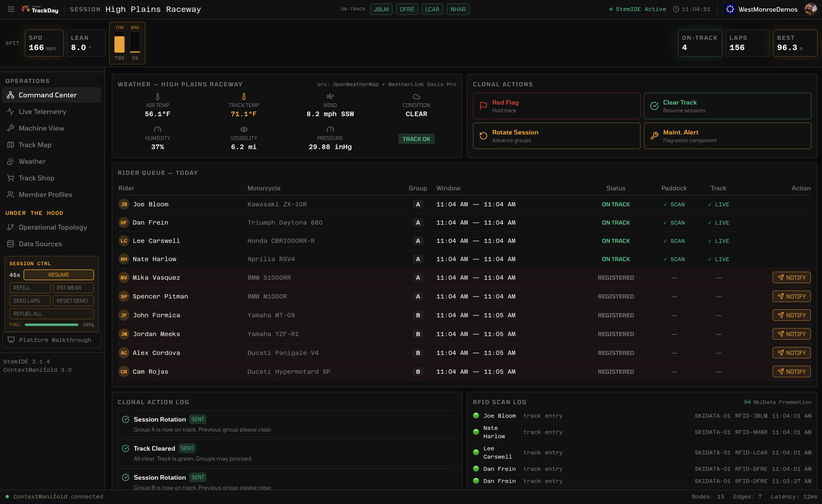Toggle SCAN paddock status for Dan Frein
This screenshot has height=504, width=822.
click(x=674, y=222)
